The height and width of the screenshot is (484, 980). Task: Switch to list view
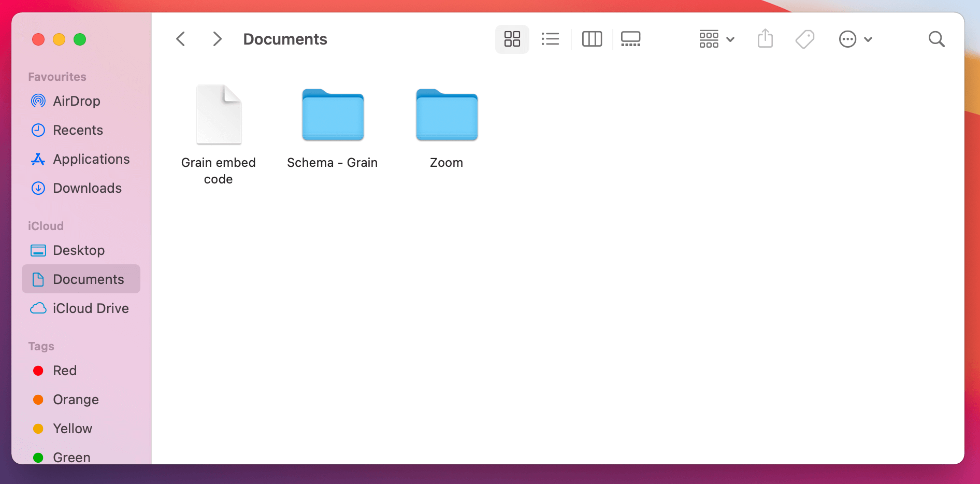550,39
